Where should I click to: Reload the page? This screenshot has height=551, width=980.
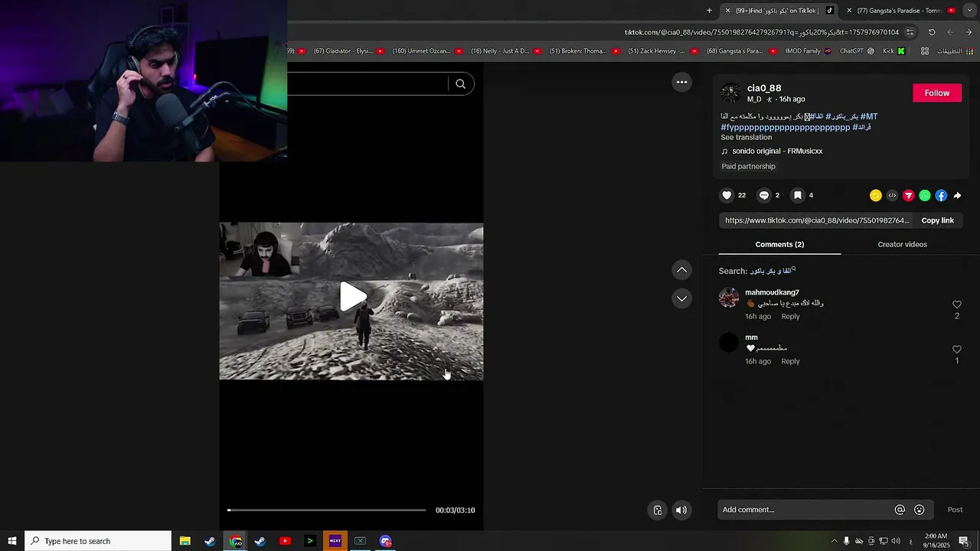932,32
